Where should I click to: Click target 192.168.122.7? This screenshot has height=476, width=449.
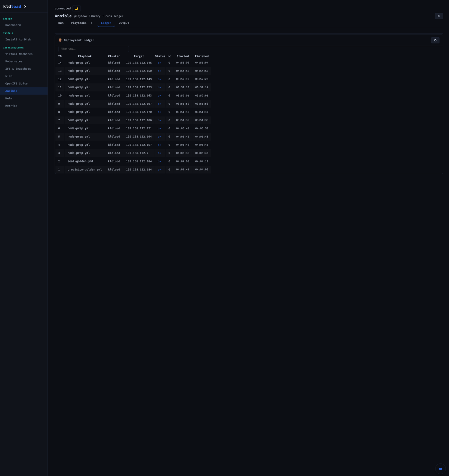(137, 153)
